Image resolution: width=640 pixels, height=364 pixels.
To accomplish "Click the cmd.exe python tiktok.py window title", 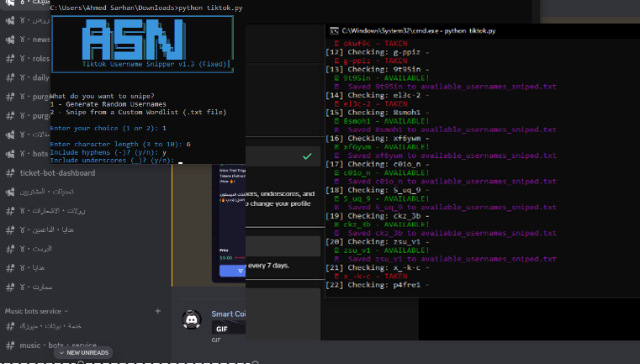I will point(419,30).
